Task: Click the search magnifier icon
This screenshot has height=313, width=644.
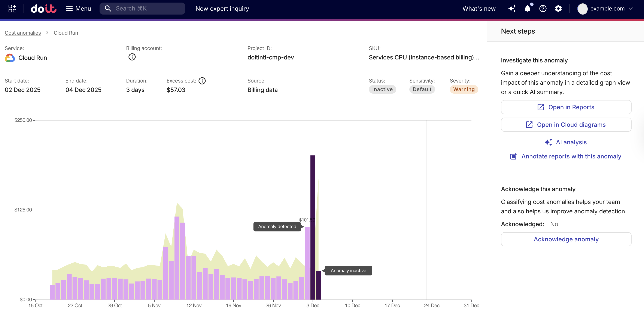Action: 108,8
